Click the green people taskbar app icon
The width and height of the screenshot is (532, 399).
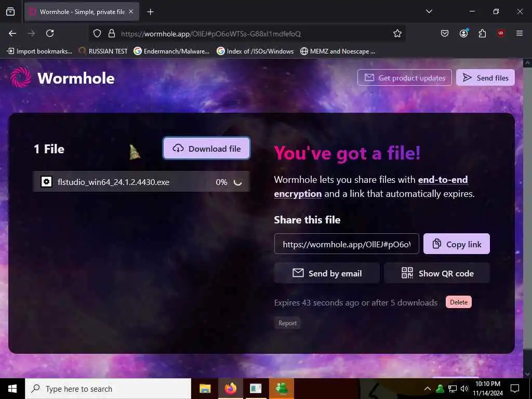pyautogui.click(x=281, y=389)
